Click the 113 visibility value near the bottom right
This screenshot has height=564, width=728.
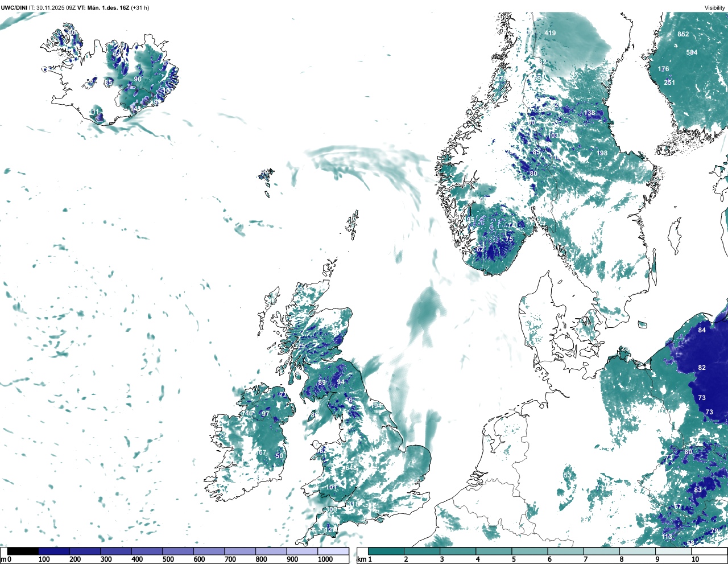[667, 537]
